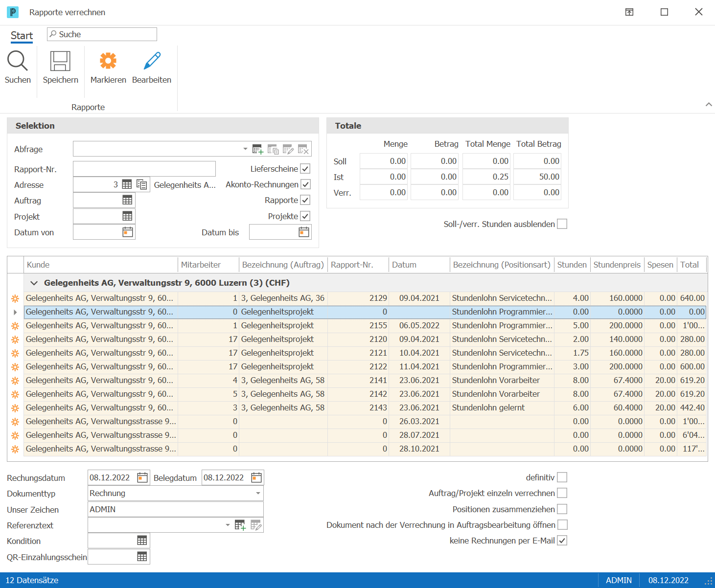Enable Soll-/verr. Stunden ausblenden checkbox
Viewport: 715px width, 588px height.
(x=562, y=224)
